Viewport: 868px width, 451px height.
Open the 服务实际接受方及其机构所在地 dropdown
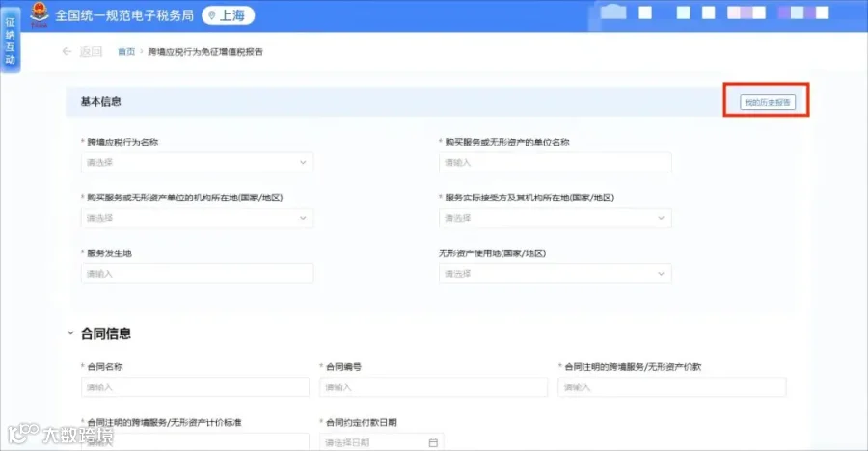coord(556,218)
